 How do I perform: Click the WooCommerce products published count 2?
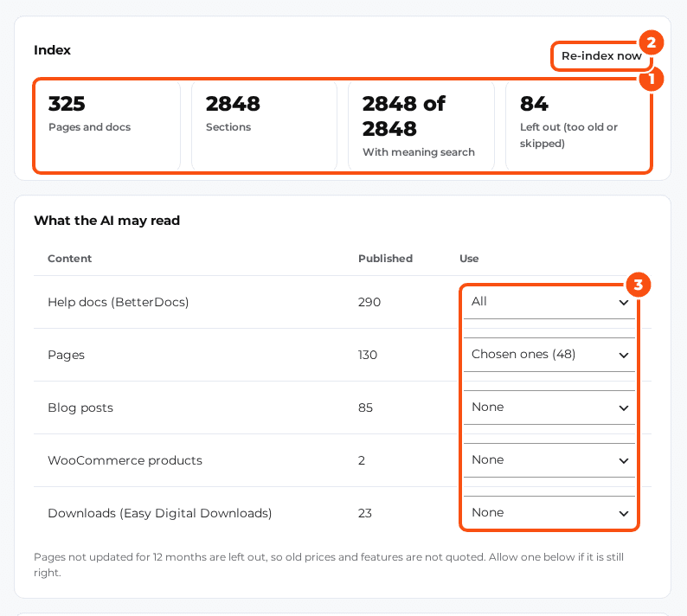362,460
